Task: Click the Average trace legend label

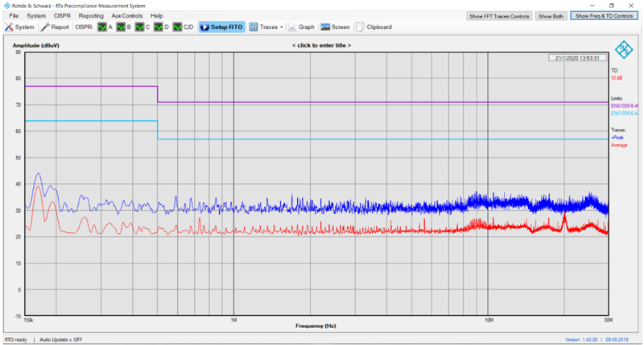Action: click(x=619, y=145)
